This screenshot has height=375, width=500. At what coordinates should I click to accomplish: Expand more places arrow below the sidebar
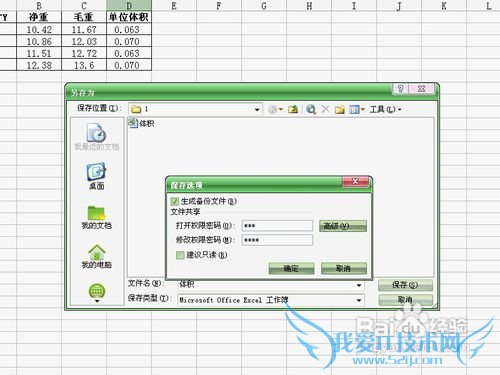coord(97,301)
